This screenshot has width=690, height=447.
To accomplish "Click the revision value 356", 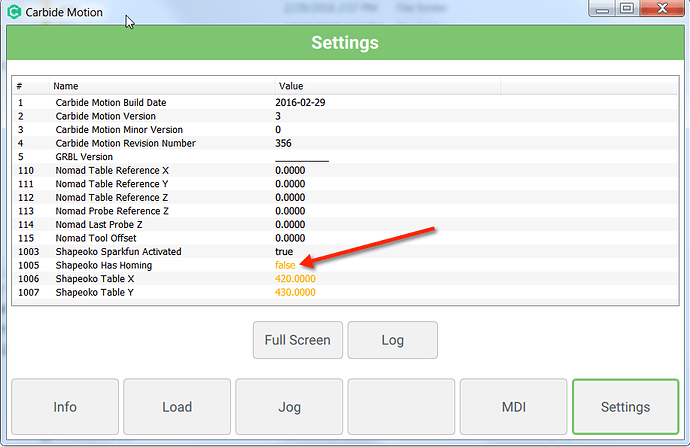I will (283, 143).
